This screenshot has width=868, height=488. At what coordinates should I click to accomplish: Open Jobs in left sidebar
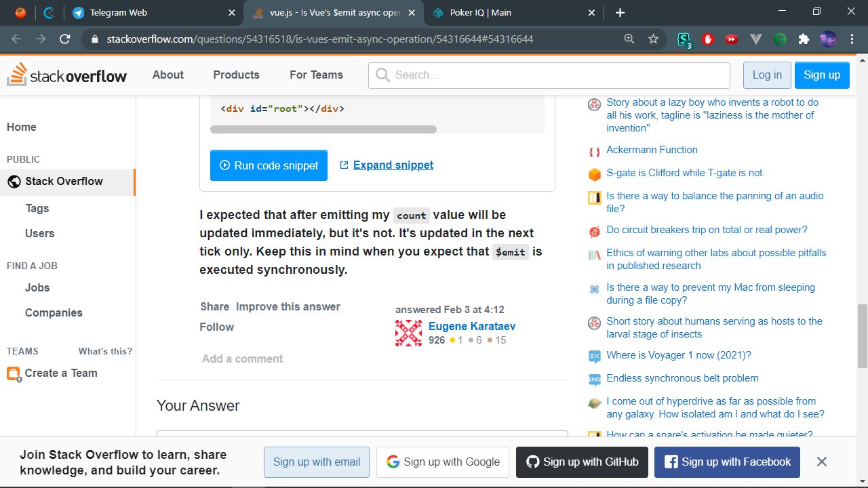pos(37,287)
